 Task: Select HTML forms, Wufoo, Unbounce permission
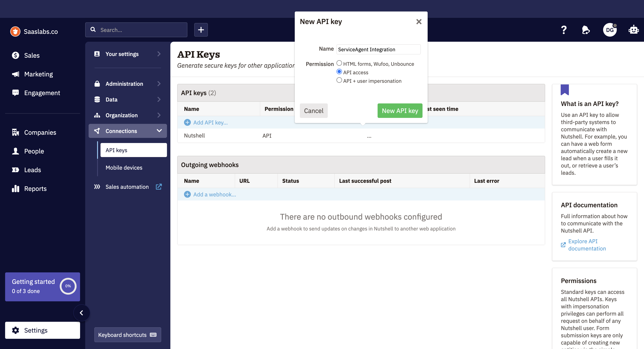coord(339,63)
